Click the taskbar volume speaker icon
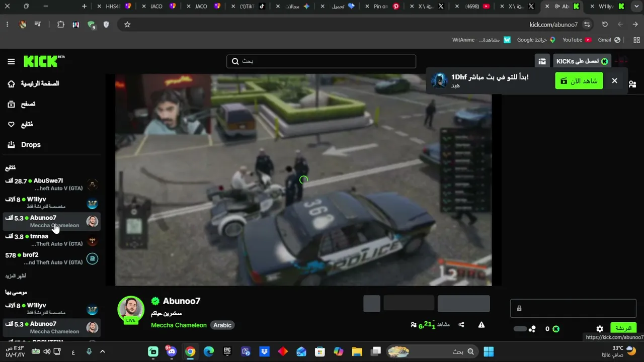The image size is (644, 362). [47, 351]
